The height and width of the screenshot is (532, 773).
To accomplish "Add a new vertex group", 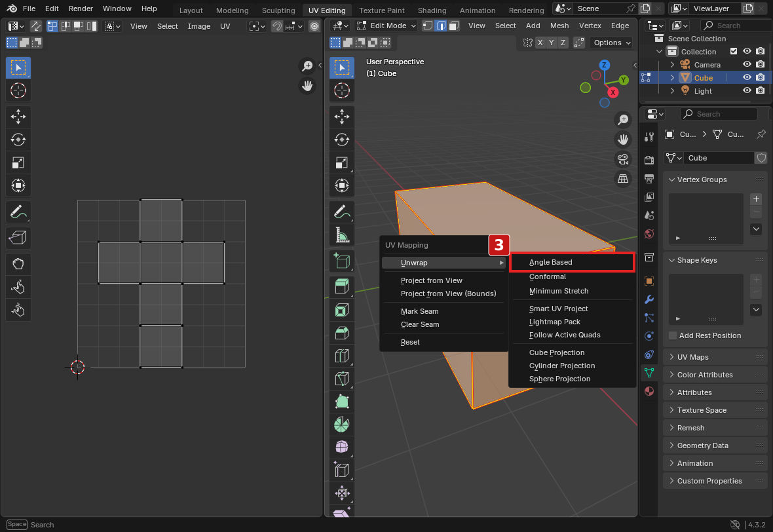I will click(756, 199).
